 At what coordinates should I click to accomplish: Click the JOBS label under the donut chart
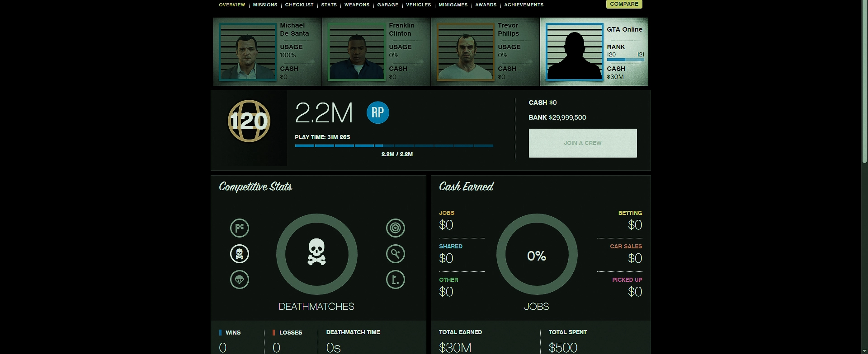coord(537,307)
